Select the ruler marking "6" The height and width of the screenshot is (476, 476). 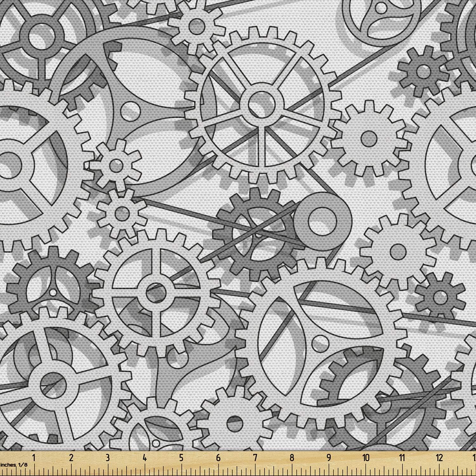tap(218, 458)
